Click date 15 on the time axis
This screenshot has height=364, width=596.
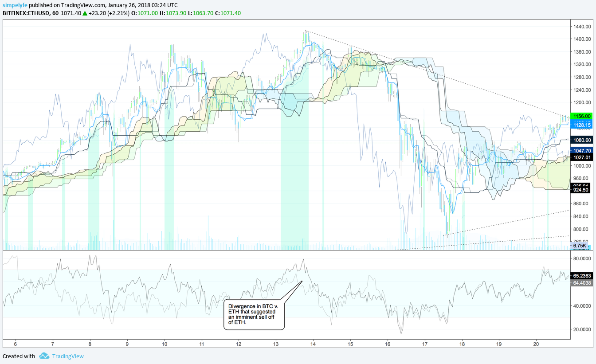pyautogui.click(x=350, y=344)
